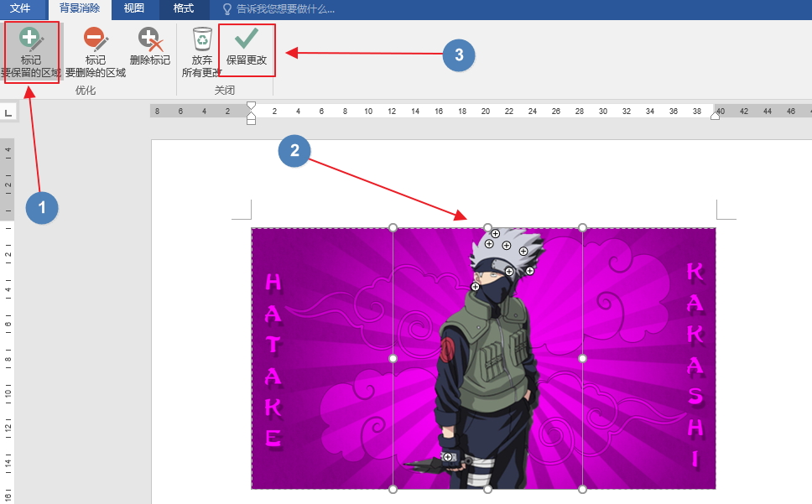812x504 pixels.
Task: Click the hanging indent marker on ruler
Action: (x=251, y=117)
